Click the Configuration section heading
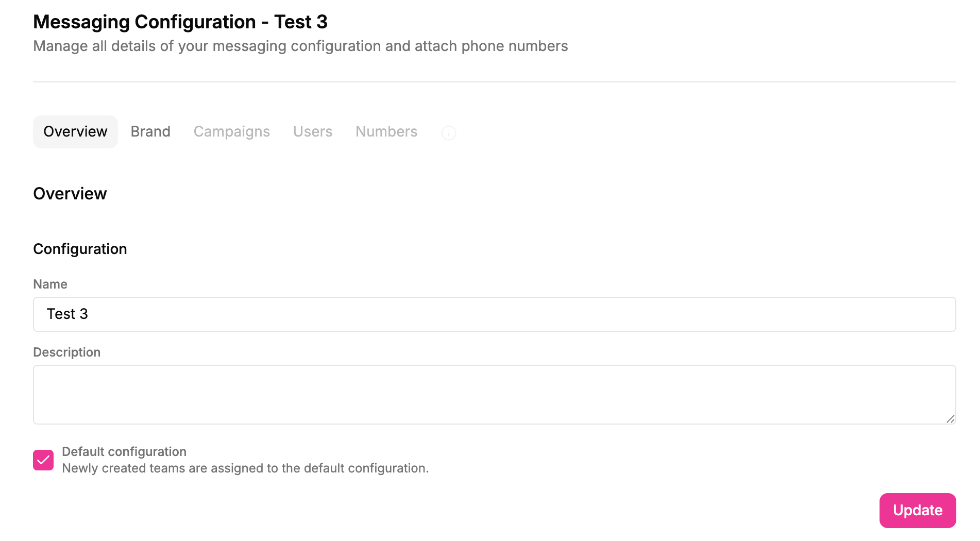The width and height of the screenshot is (980, 541). pyautogui.click(x=80, y=249)
